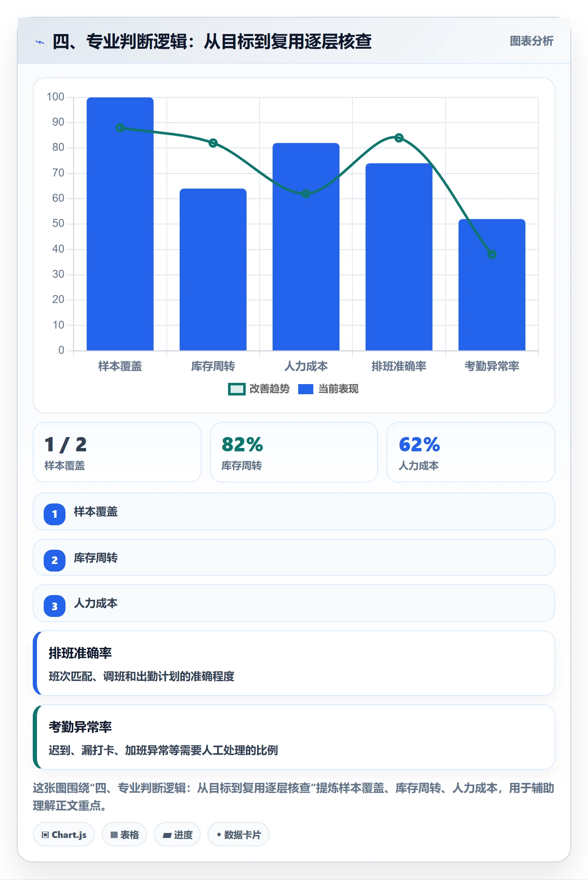Screen dimensions: 588x880
Task: Click the 库存周转 x-axis label
Action: (x=213, y=366)
